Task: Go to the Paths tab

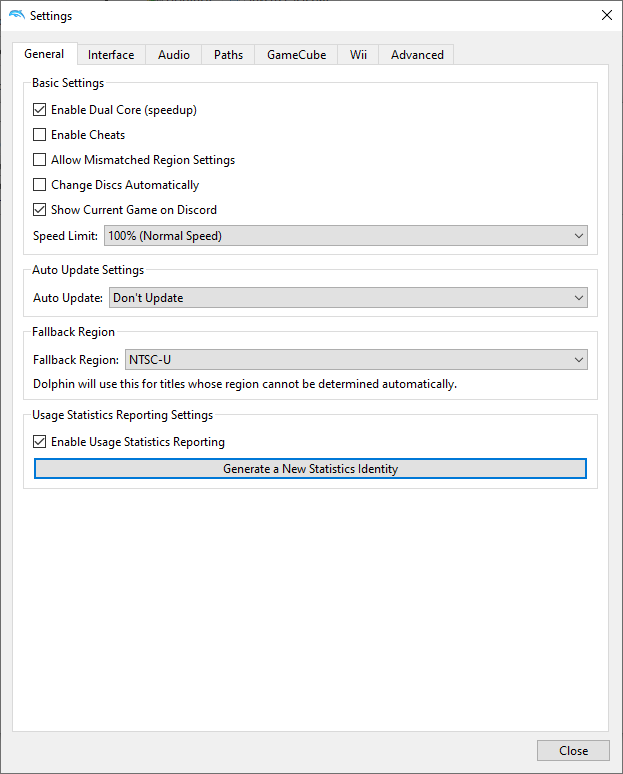Action: tap(228, 55)
